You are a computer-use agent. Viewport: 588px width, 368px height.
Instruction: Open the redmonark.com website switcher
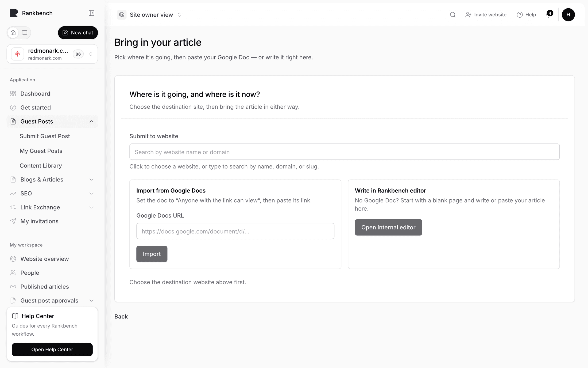click(x=52, y=54)
